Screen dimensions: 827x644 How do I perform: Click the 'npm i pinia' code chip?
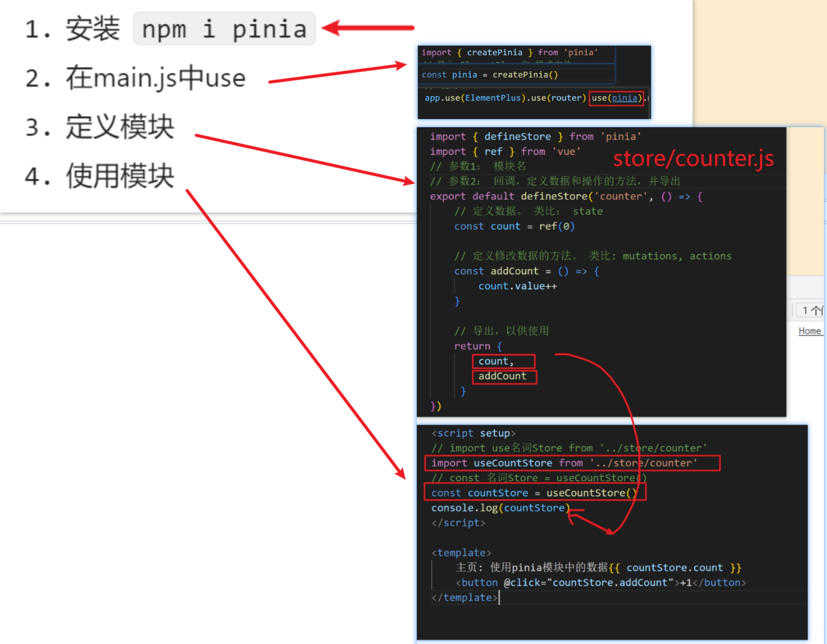coord(224,29)
